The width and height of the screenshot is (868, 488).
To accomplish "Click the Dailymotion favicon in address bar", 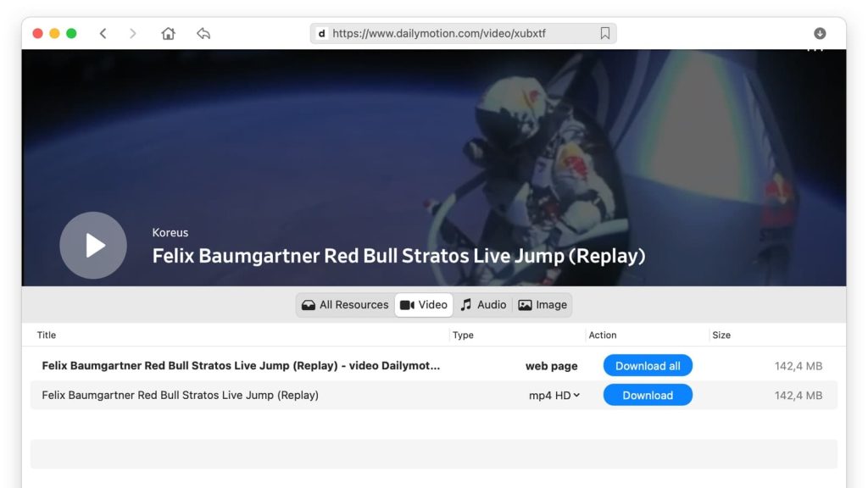I will (321, 33).
